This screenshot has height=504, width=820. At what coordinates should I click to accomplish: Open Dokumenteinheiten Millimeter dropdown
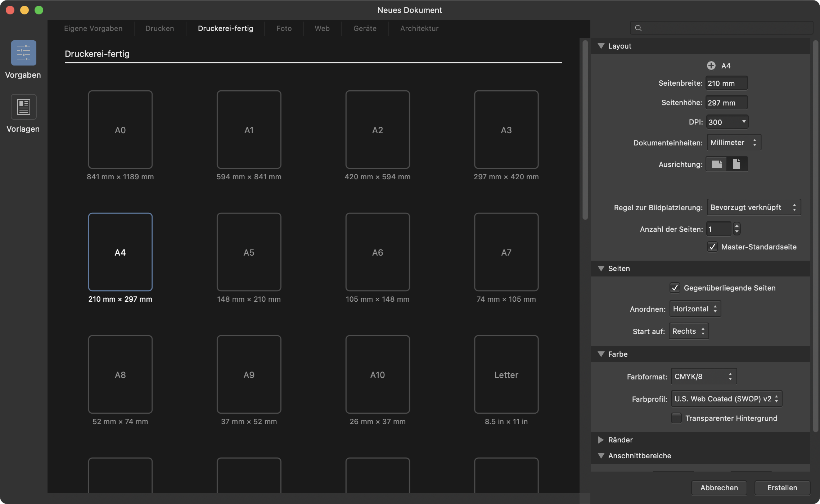pos(734,143)
